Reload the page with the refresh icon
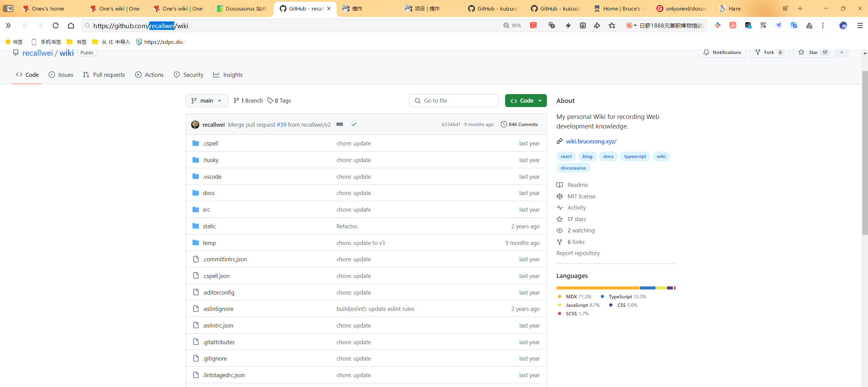 tap(56, 25)
